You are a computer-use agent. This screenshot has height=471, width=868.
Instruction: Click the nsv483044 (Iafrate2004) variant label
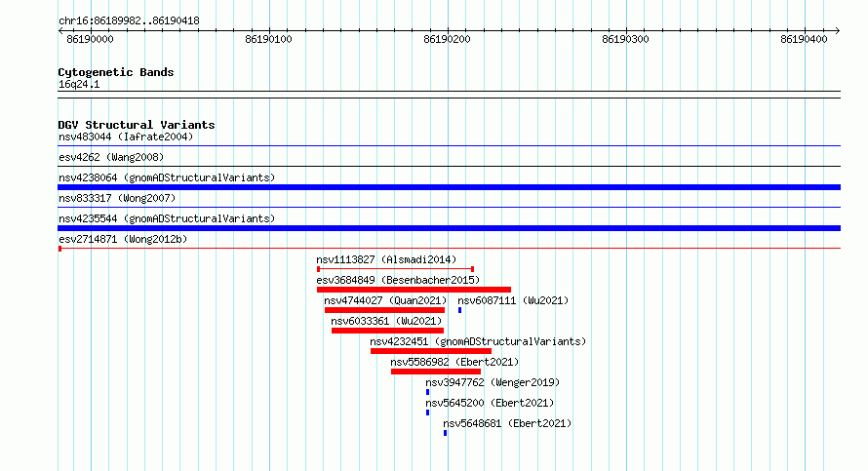pyautogui.click(x=126, y=137)
